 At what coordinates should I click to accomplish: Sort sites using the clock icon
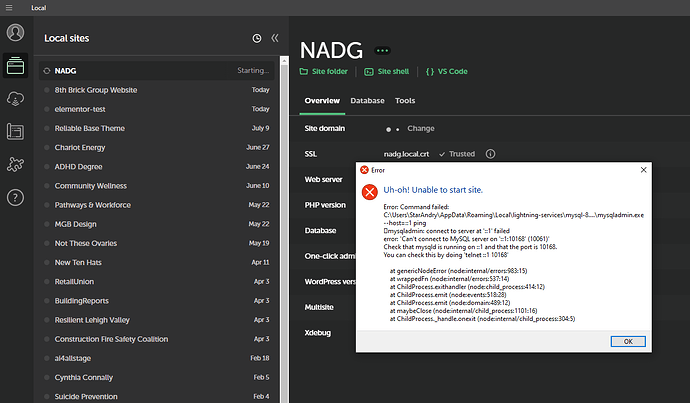(257, 38)
